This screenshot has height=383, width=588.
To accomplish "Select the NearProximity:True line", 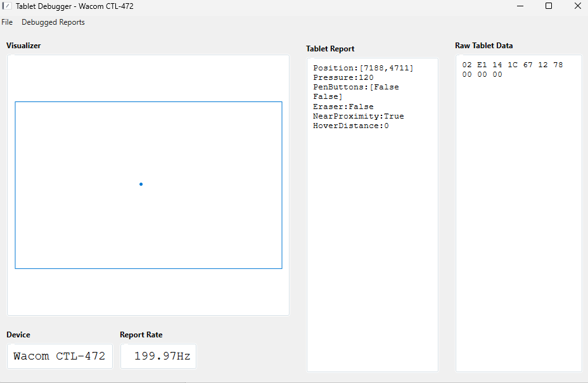I will point(359,116).
